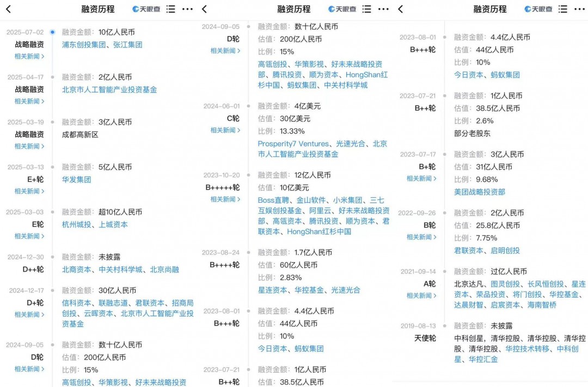This screenshot has width=588, height=387.
Task: Open the three-dot more menu in the middle panel
Action: click(383, 9)
